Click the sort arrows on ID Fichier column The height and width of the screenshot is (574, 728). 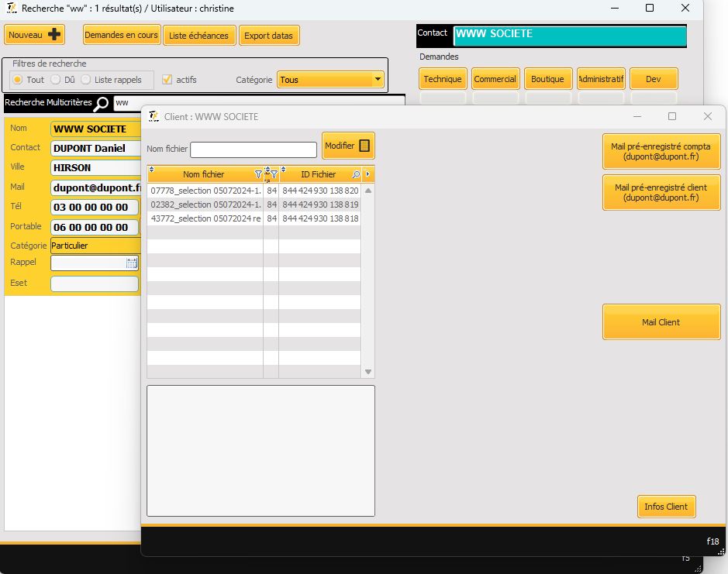[x=284, y=170]
